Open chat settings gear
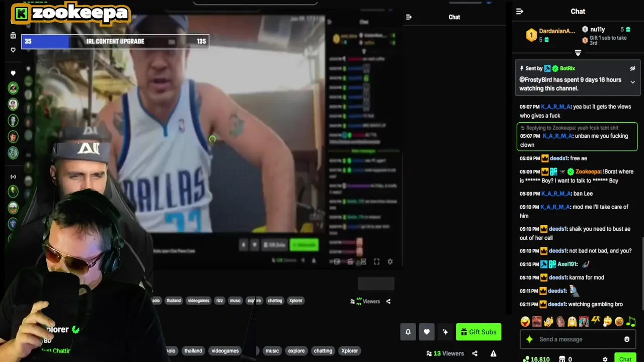This screenshot has width=644, height=362. (605, 359)
